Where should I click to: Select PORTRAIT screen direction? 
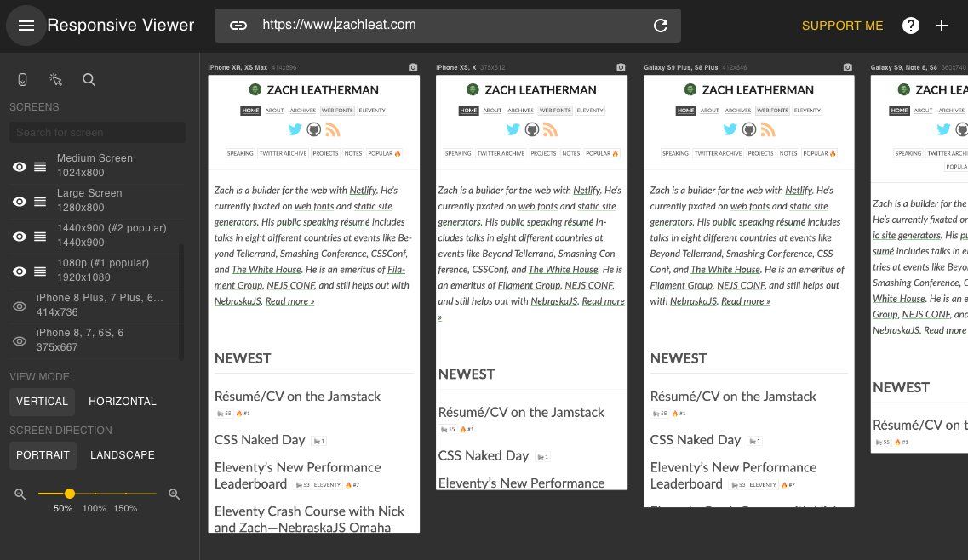click(43, 455)
